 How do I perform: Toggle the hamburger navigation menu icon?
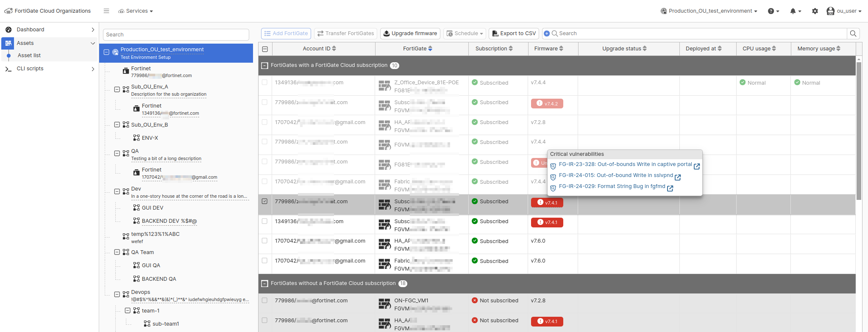106,11
